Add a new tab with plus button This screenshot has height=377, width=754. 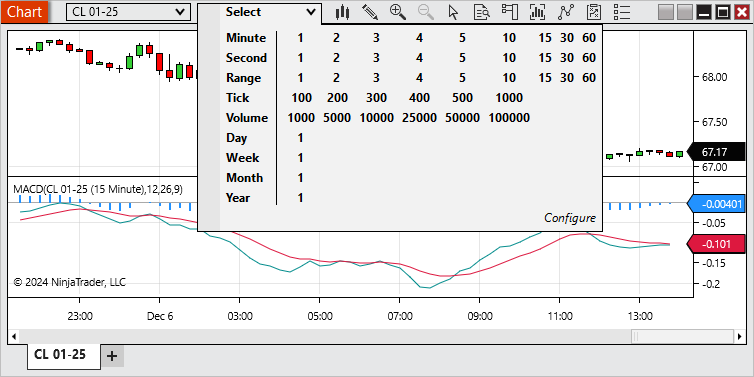tap(112, 356)
